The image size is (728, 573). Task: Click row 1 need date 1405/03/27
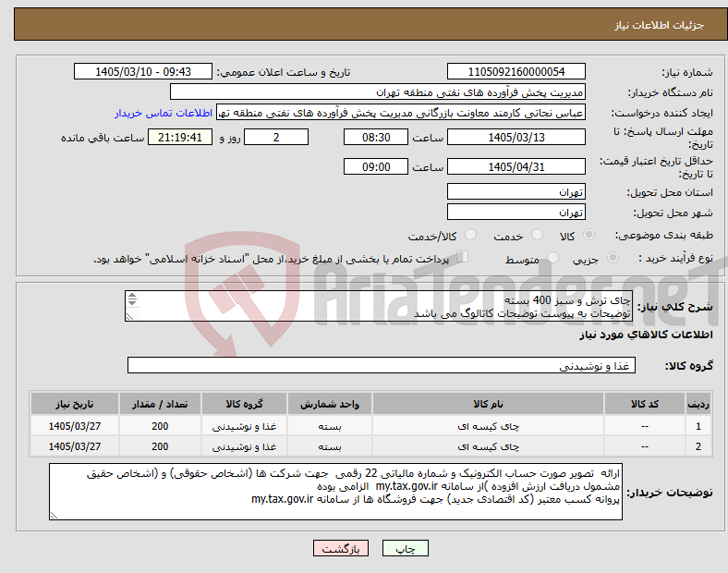tap(75, 426)
